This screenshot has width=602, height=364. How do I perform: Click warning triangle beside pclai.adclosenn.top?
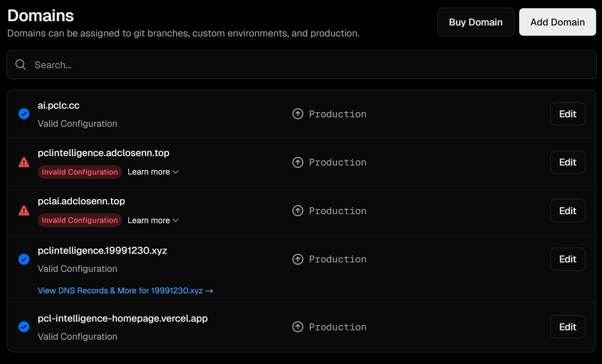coord(24,211)
